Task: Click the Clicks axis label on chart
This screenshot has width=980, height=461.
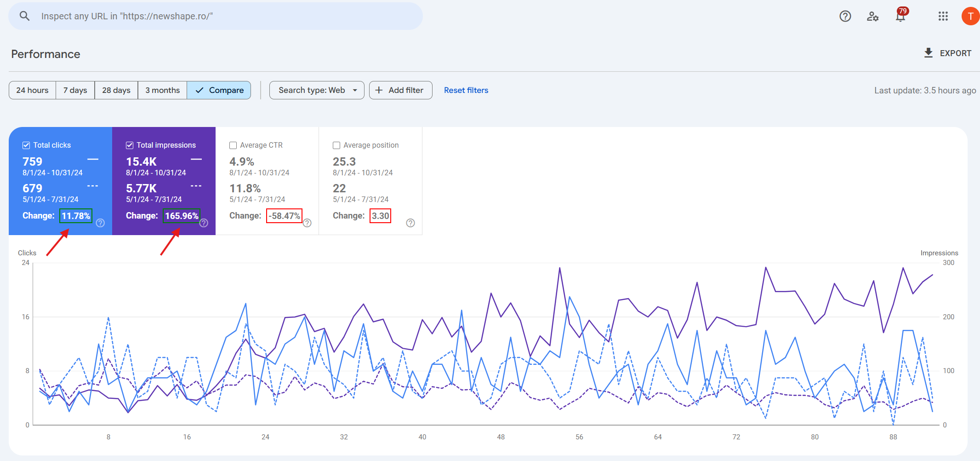Action: (x=27, y=253)
